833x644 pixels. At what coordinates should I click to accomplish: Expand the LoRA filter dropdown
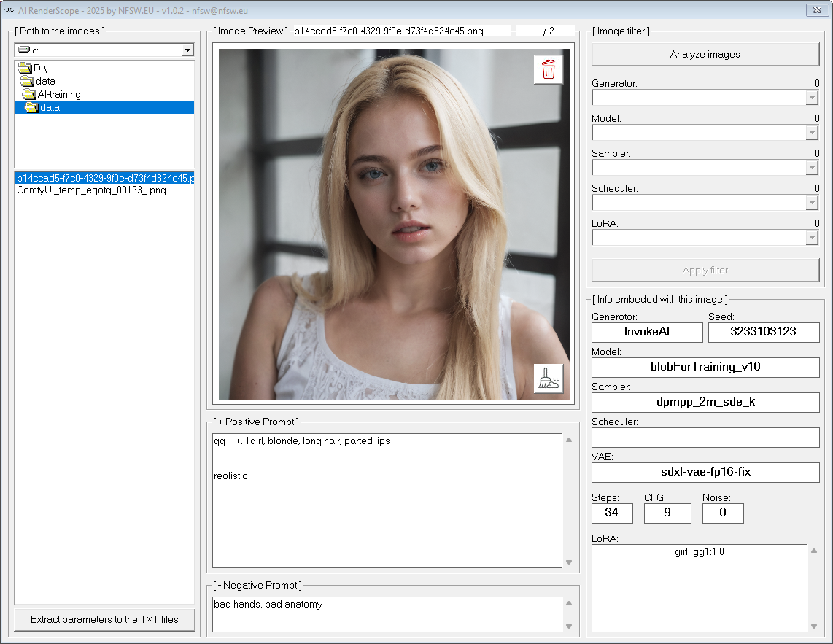coord(812,238)
